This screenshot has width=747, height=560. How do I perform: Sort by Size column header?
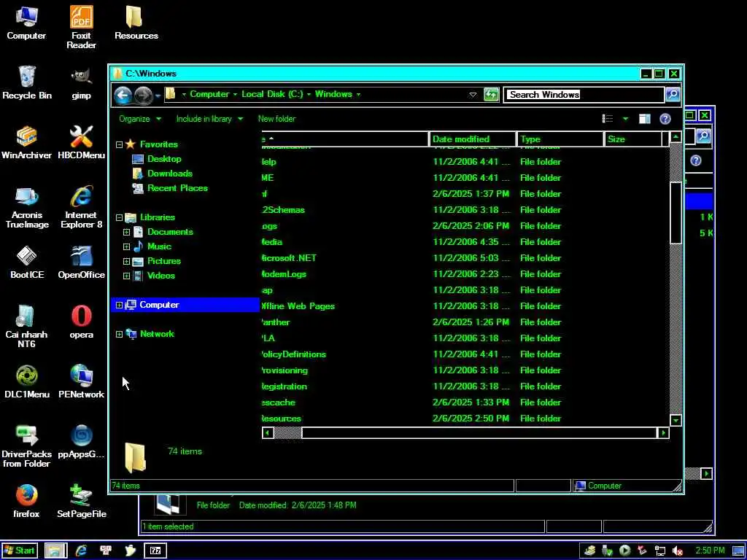pyautogui.click(x=634, y=139)
